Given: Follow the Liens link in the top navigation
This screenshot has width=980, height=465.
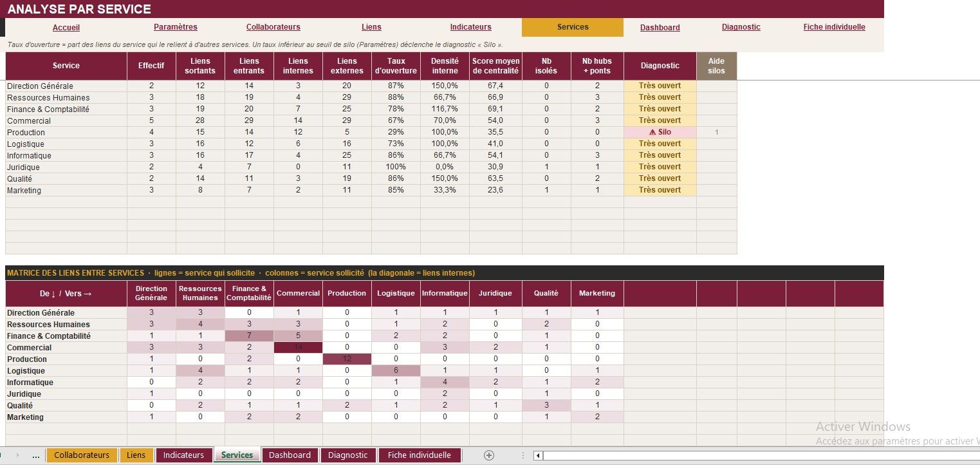Looking at the screenshot, I should (371, 27).
